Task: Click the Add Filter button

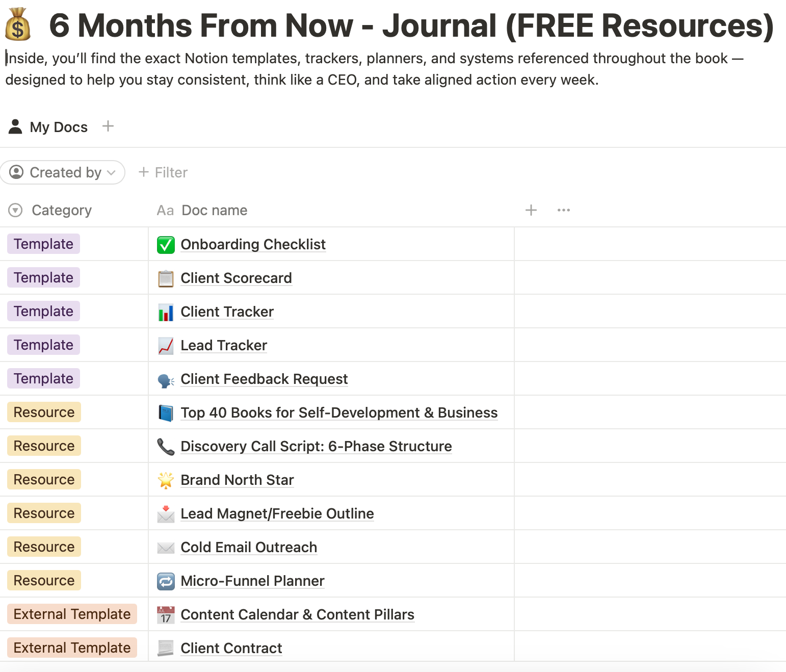Action: (x=163, y=172)
